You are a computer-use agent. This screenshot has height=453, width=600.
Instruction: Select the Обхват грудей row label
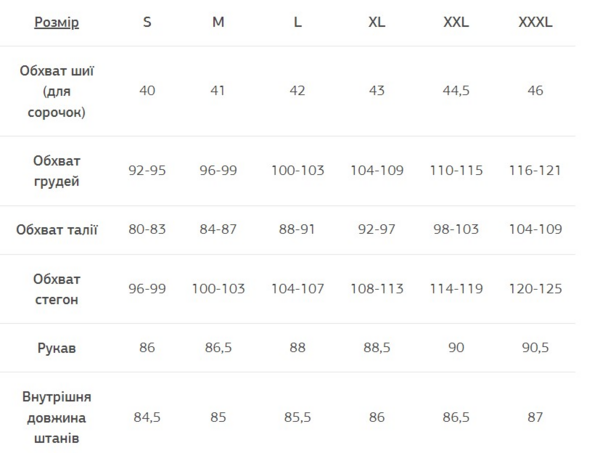pos(56,171)
